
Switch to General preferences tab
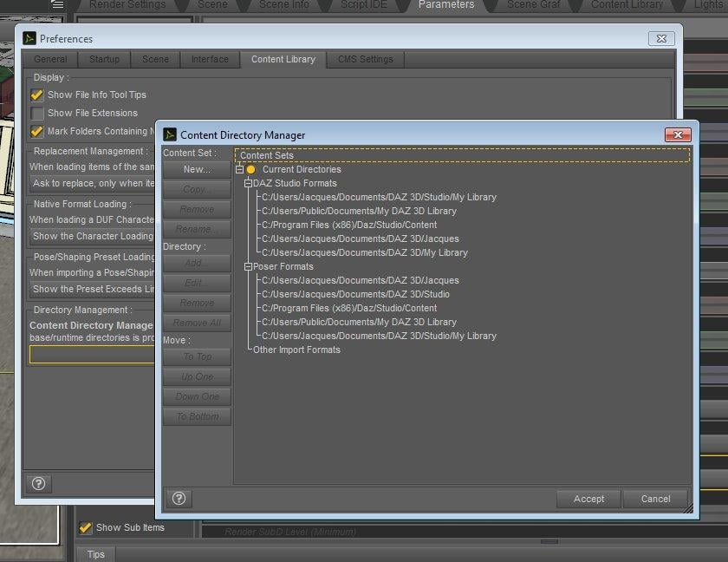coord(50,60)
